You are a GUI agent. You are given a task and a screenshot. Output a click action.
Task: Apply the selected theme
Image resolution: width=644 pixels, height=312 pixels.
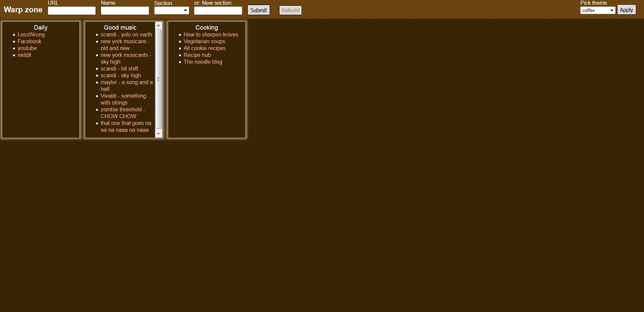(626, 10)
